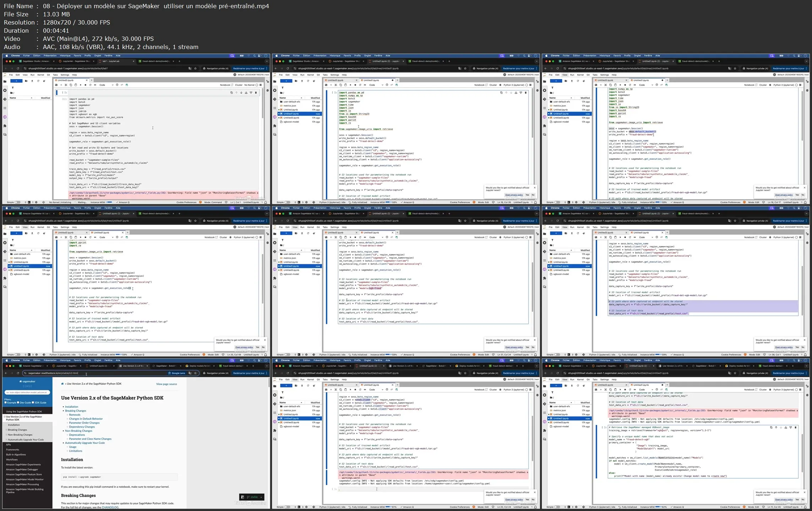Click the home icon in the SageMaker docs breadcrumb
This screenshot has height=511, width=812.
click(62, 384)
